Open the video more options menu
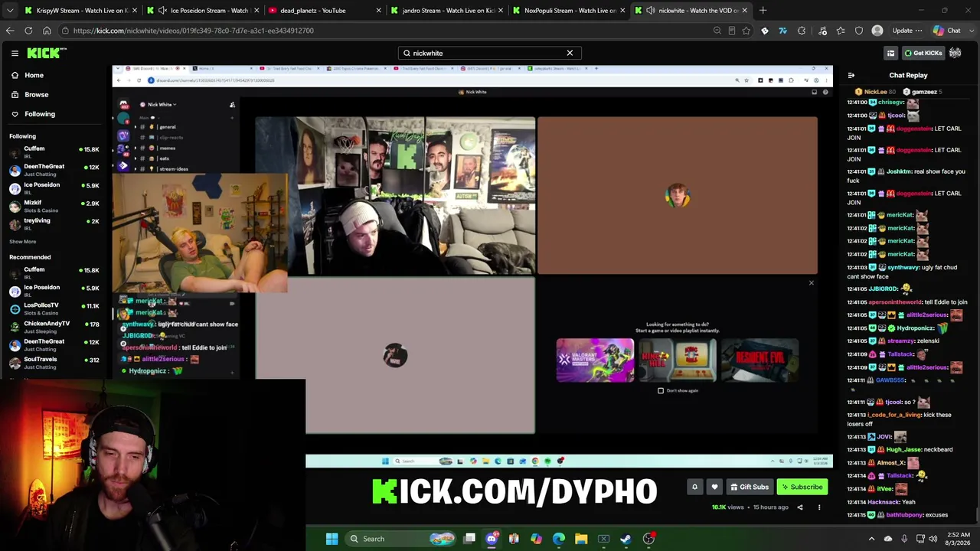Viewport: 980px width, 551px height. [x=819, y=507]
